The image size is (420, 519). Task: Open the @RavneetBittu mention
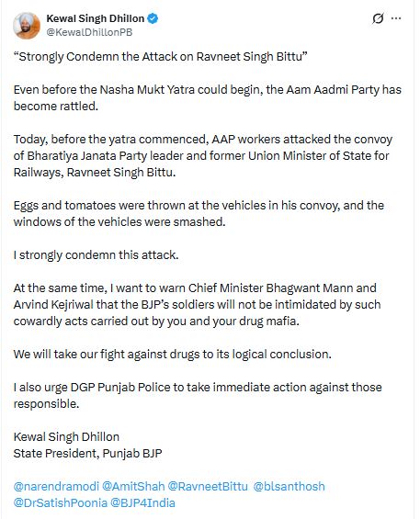coord(208,486)
